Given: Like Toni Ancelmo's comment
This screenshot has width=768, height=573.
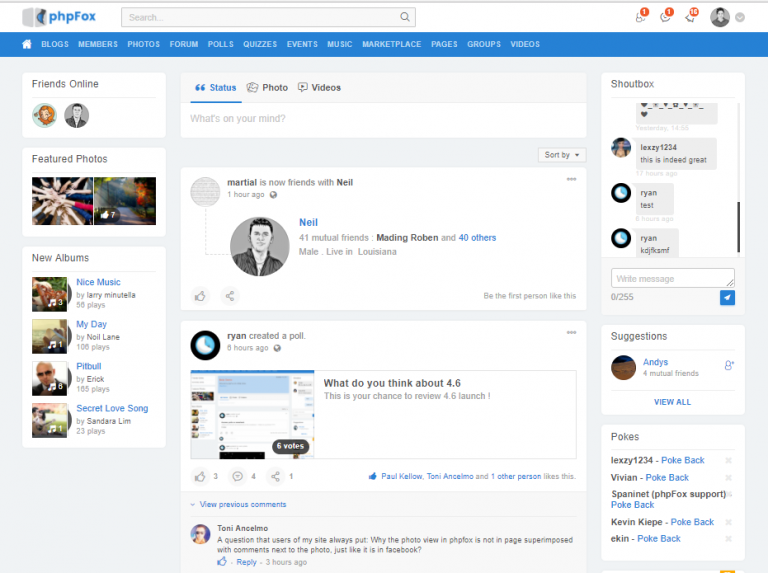Looking at the screenshot, I should coord(222,562).
